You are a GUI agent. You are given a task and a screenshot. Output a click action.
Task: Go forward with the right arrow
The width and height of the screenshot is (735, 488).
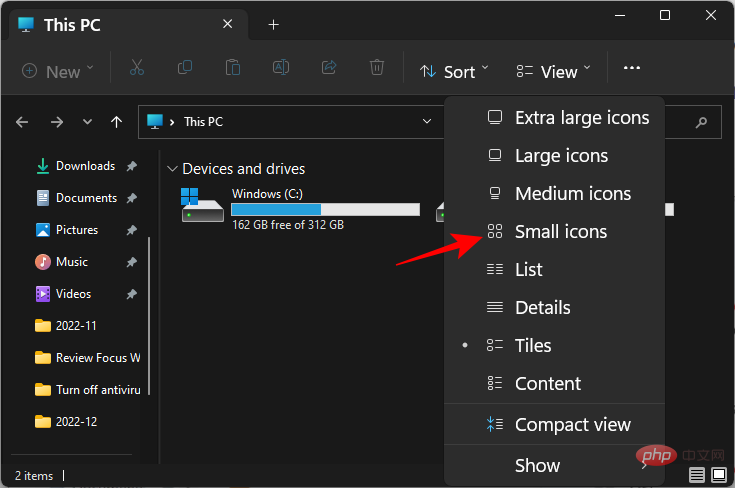click(57, 122)
